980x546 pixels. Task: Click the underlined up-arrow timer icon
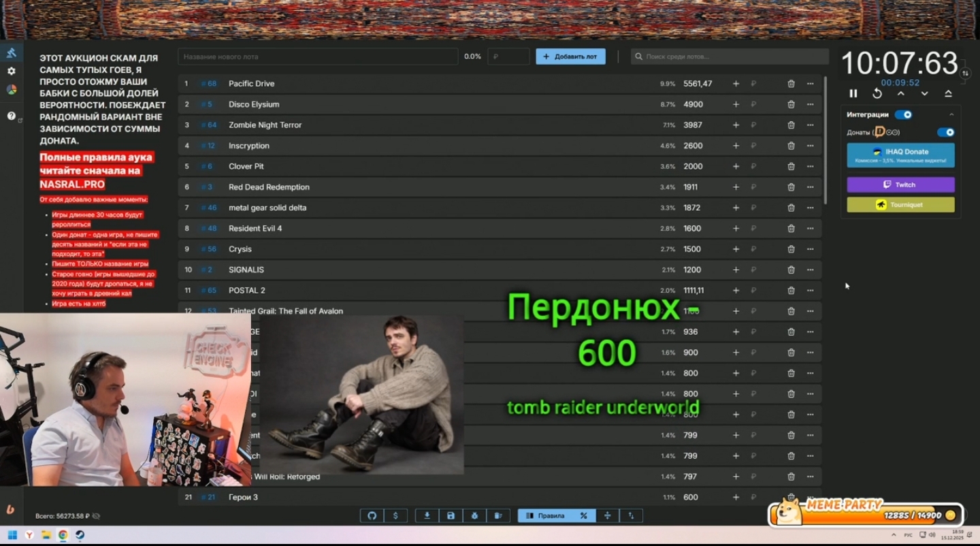point(948,93)
